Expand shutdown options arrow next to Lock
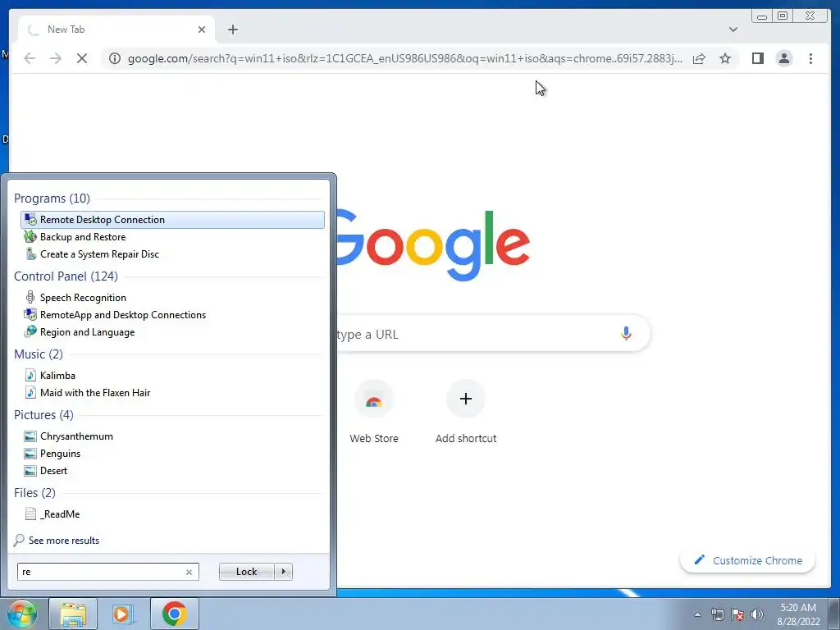Viewport: 840px width, 630px height. click(283, 572)
